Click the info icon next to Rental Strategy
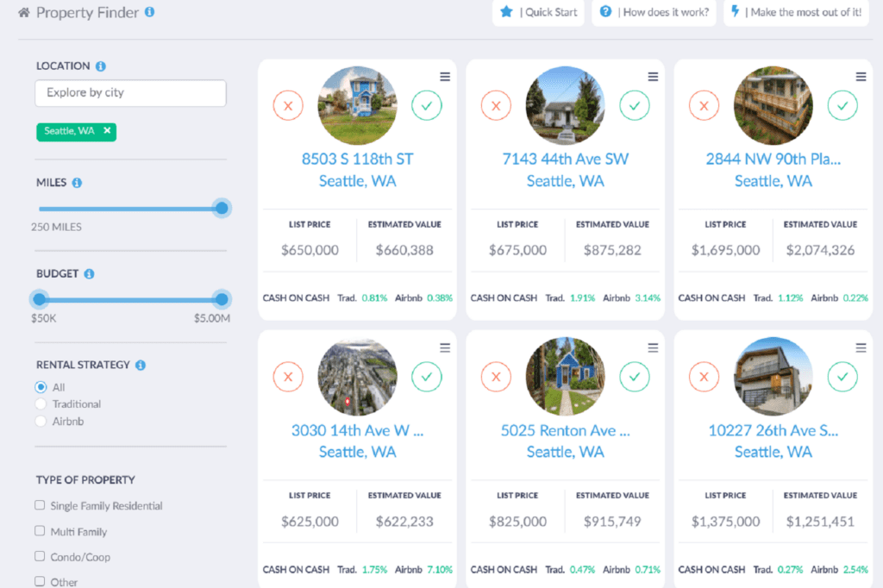The height and width of the screenshot is (588, 883). 141,366
